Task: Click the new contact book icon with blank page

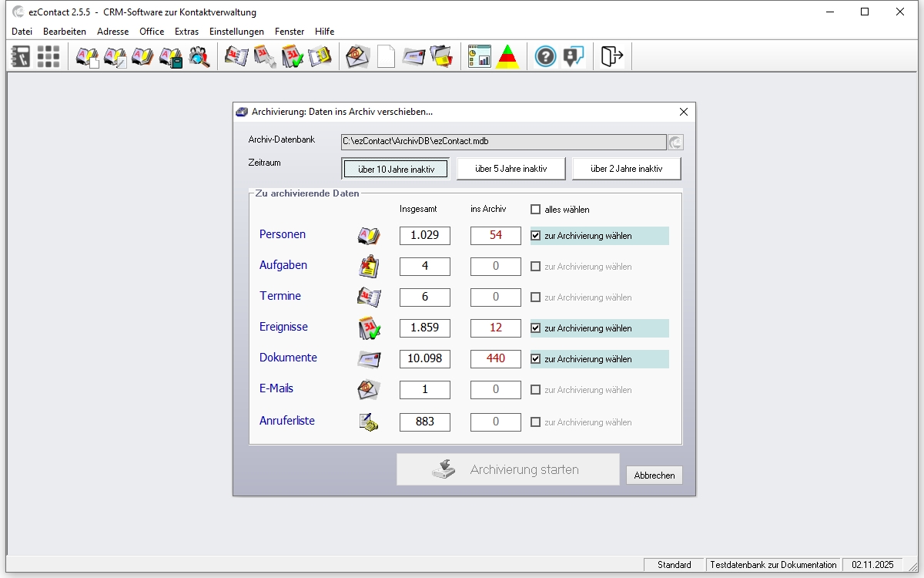Action: tap(87, 57)
